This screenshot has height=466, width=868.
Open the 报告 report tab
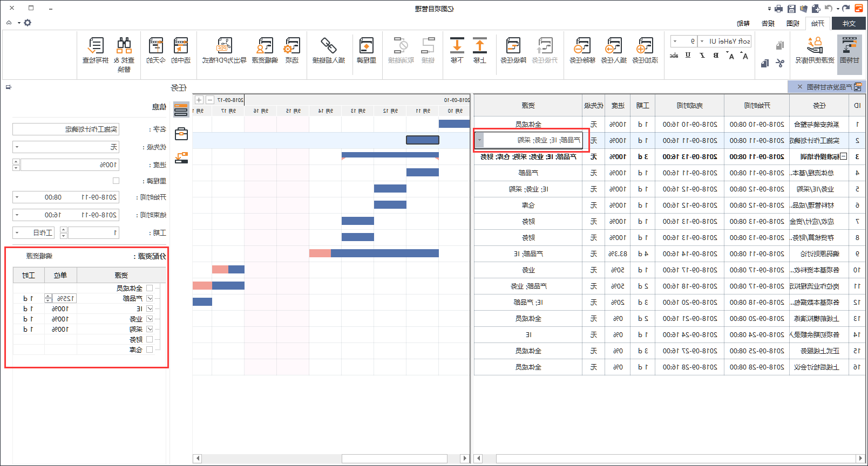[x=768, y=23]
